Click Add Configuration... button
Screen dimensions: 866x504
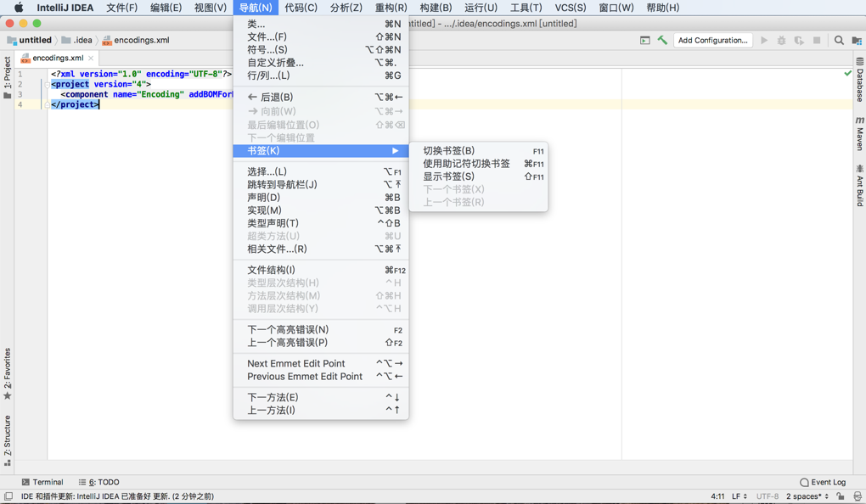(712, 40)
